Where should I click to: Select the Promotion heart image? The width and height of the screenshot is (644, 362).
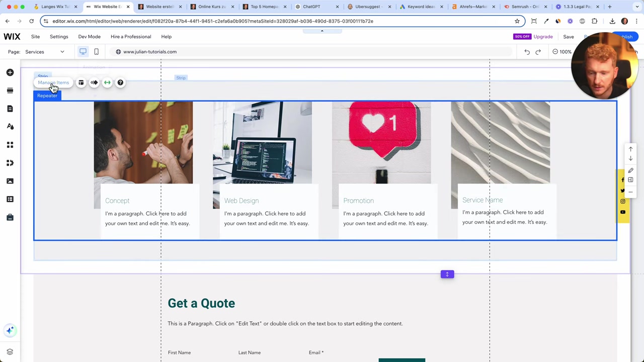coord(381,142)
